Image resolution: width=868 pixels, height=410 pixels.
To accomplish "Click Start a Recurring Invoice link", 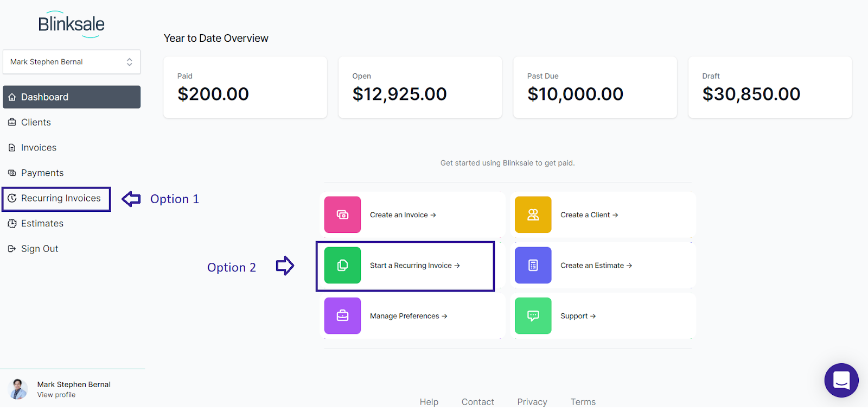I will [x=415, y=266].
